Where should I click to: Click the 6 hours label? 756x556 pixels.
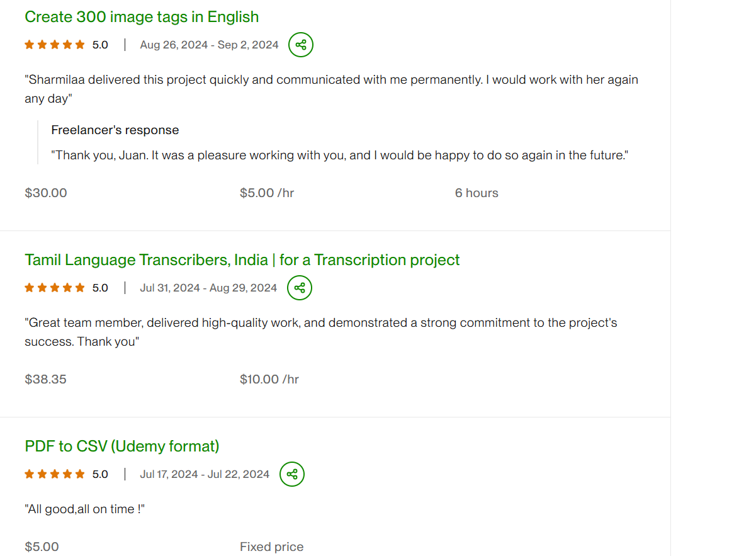pyautogui.click(x=477, y=193)
